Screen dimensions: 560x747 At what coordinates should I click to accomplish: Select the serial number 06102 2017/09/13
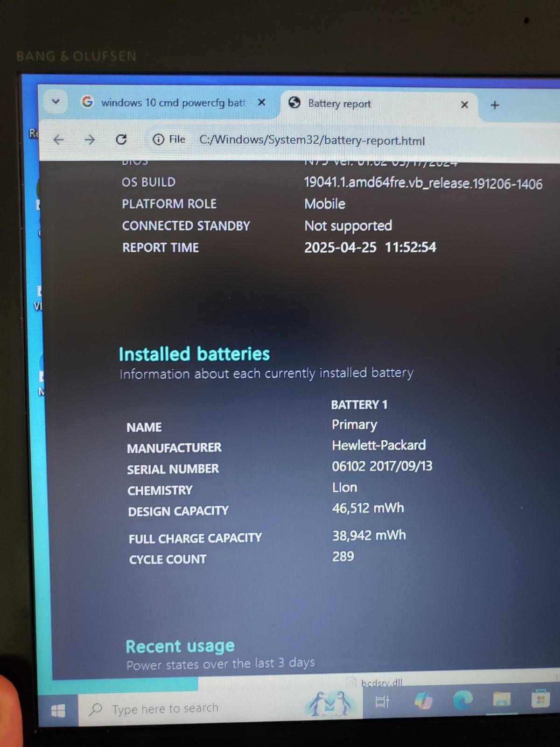point(382,466)
